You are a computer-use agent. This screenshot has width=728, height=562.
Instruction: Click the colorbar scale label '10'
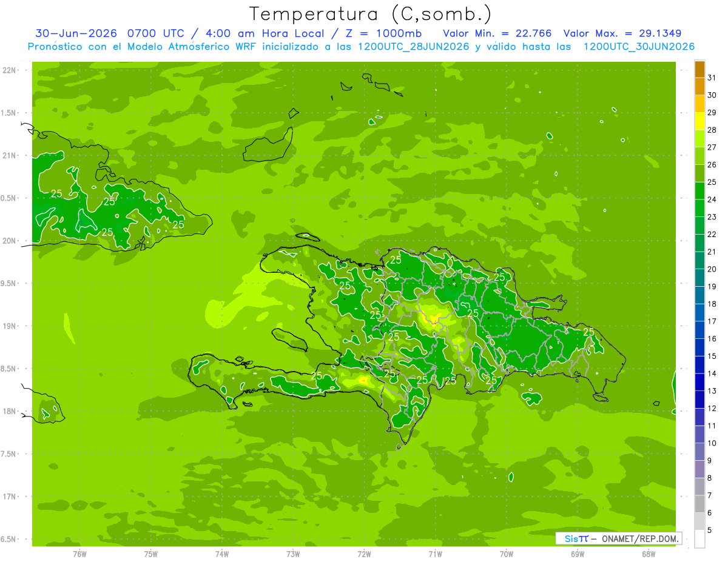(x=712, y=443)
